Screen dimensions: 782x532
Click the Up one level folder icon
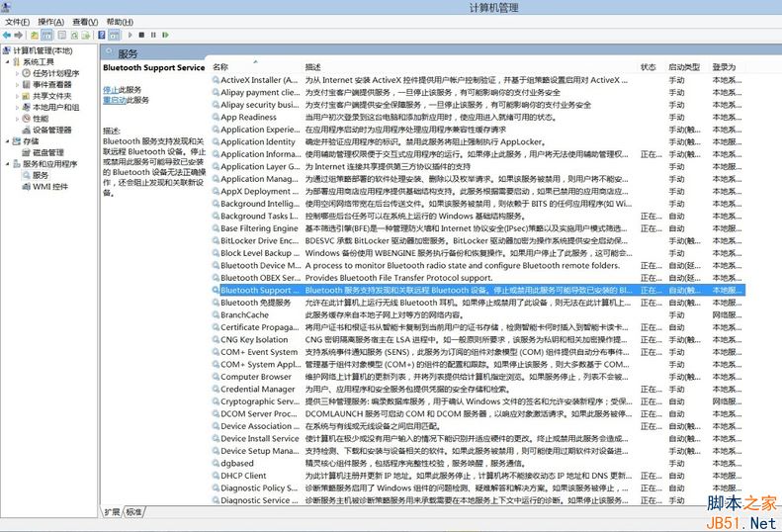34,35
